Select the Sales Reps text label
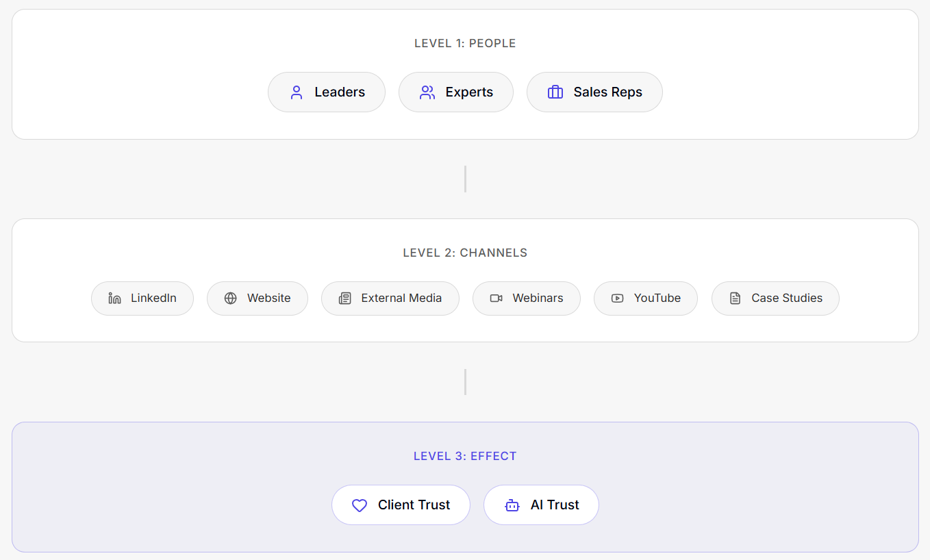Viewport: 930px width, 560px height. click(608, 92)
